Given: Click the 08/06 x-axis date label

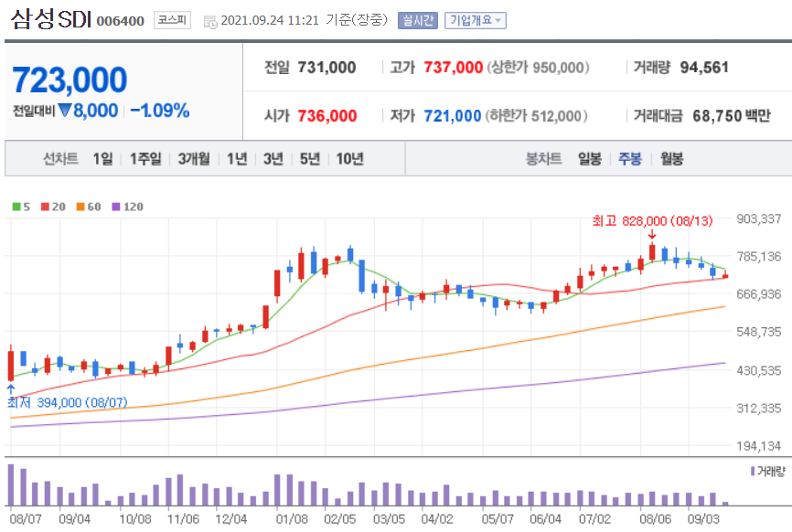Looking at the screenshot, I should coord(655,519).
